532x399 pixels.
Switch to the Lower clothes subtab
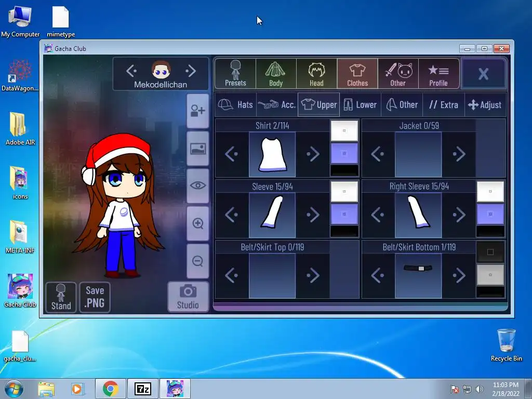click(x=361, y=104)
